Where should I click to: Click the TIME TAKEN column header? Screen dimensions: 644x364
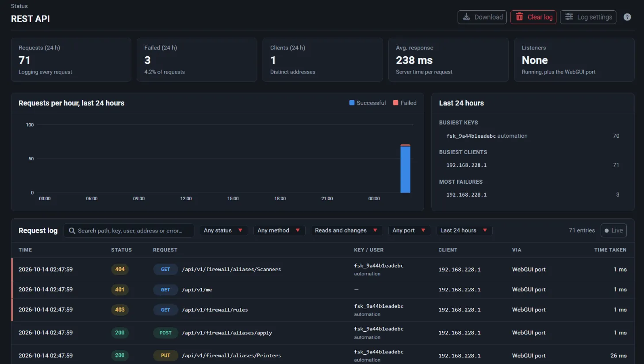coord(610,250)
